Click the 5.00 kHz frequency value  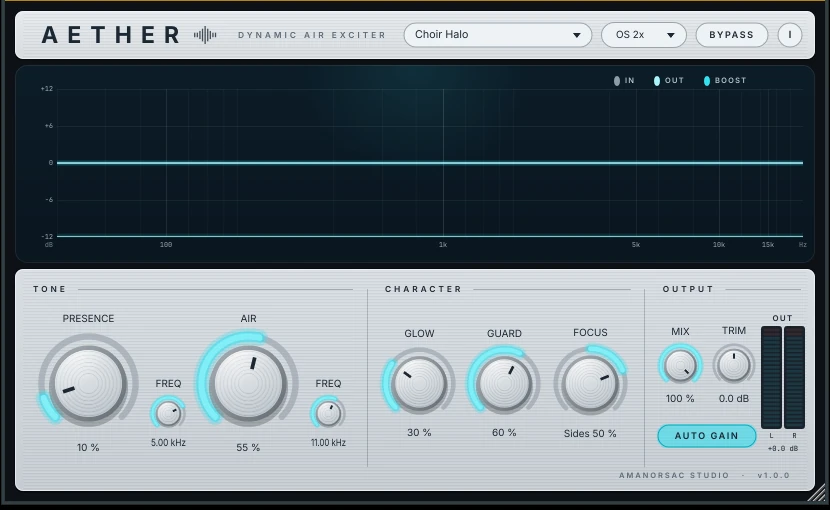[168, 443]
